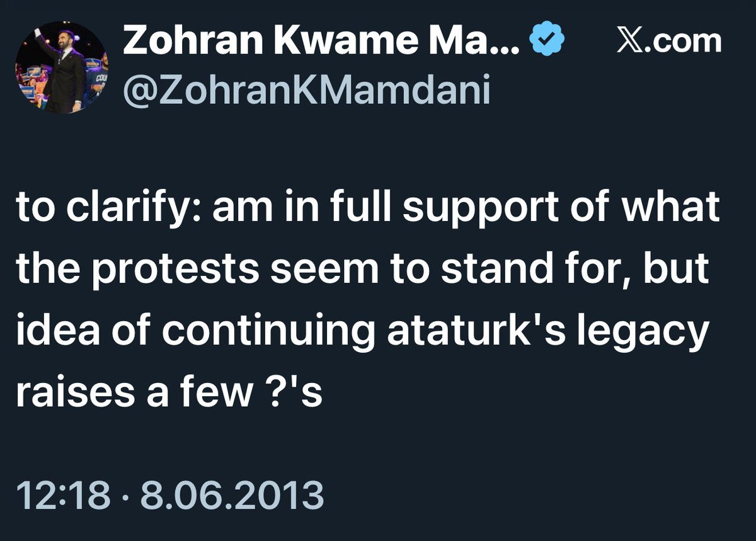756x541 pixels.
Task: Click the dot separating time and date
Action: (x=124, y=496)
